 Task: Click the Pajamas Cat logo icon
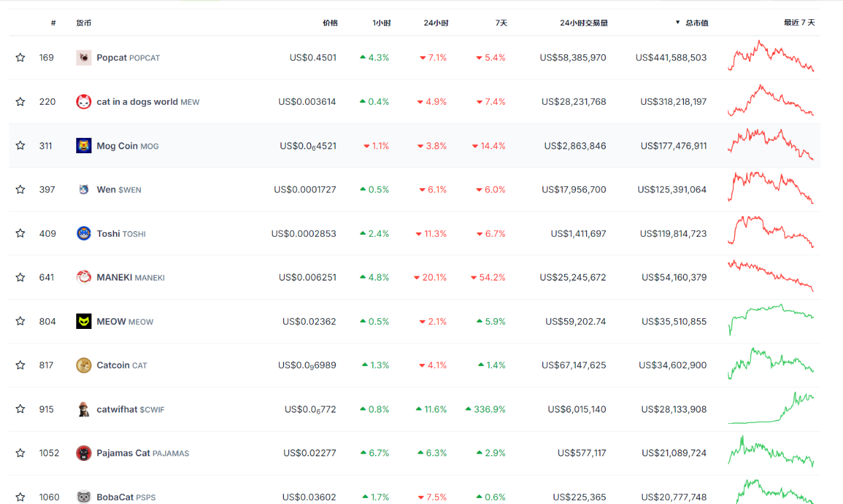click(x=84, y=454)
